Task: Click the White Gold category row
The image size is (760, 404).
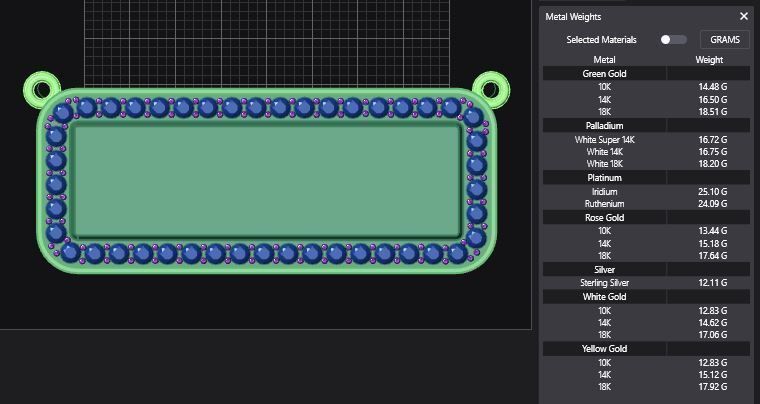Action: [x=647, y=297]
